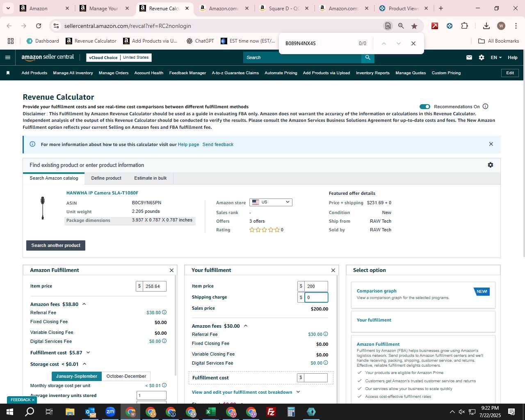Image resolution: width=525 pixels, height=420 pixels.
Task: Select October-December storage period
Action: [126, 376]
